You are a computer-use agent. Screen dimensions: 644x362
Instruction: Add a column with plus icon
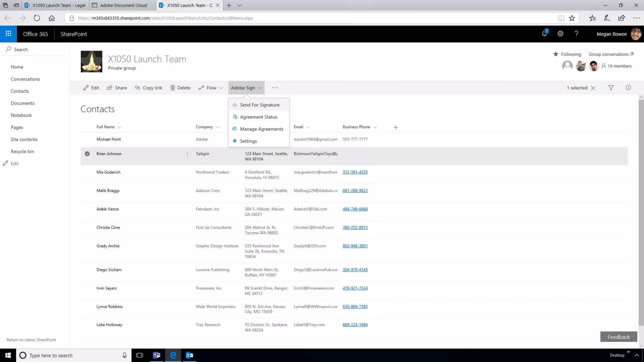point(396,127)
